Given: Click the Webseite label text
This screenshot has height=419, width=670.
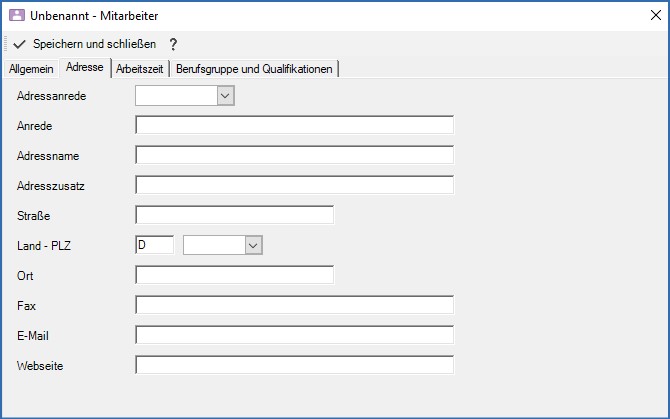Looking at the screenshot, I should click(40, 366).
